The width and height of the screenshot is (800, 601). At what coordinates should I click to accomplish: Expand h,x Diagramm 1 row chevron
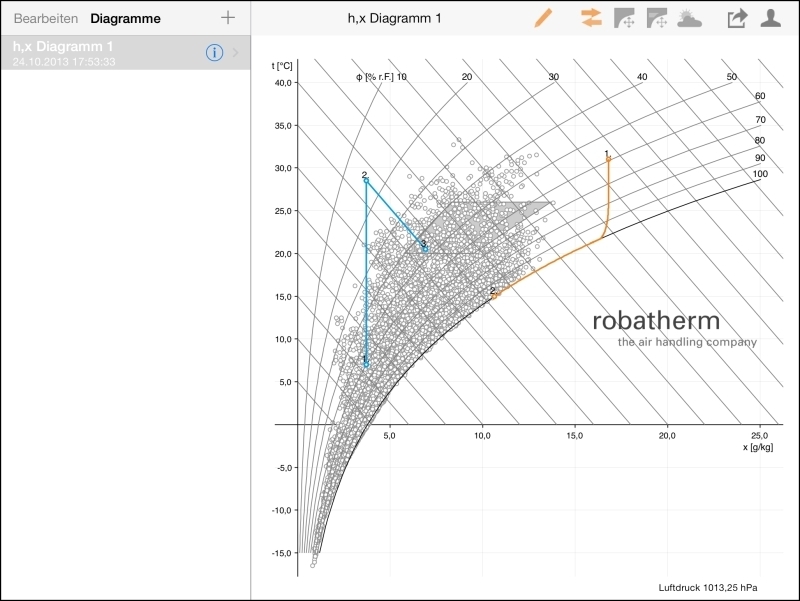pyautogui.click(x=236, y=52)
